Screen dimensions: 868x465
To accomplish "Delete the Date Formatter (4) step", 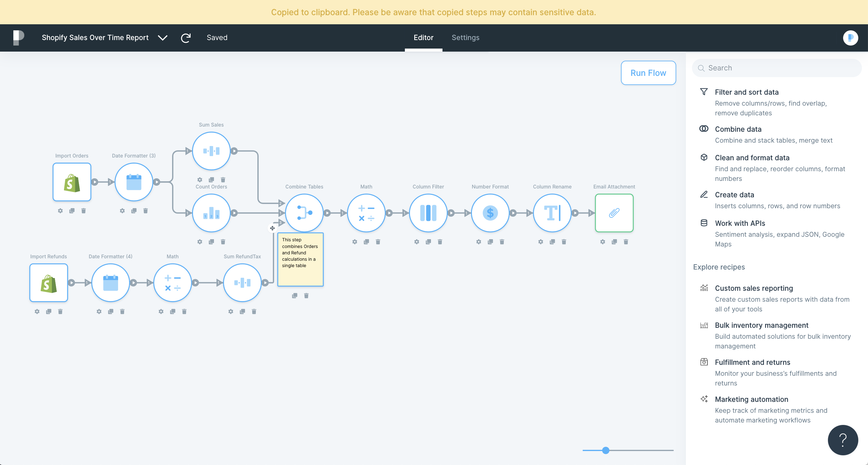I will pos(122,311).
